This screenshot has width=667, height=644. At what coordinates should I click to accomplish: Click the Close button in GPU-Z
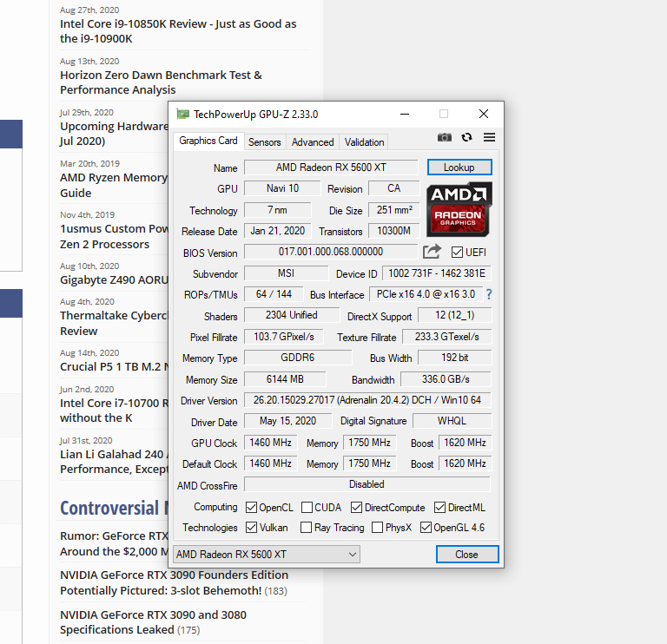click(467, 555)
